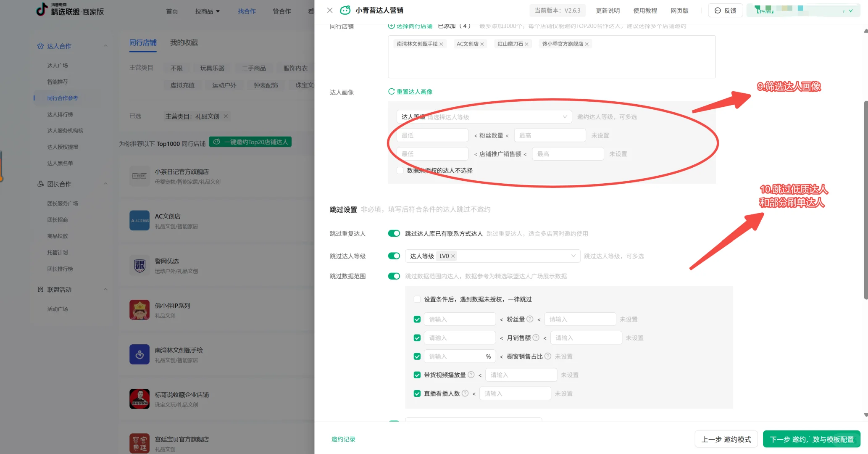Screen dimensions: 868x454
Task: Disable the 跳过重复达人 toggle
Action: pos(394,233)
